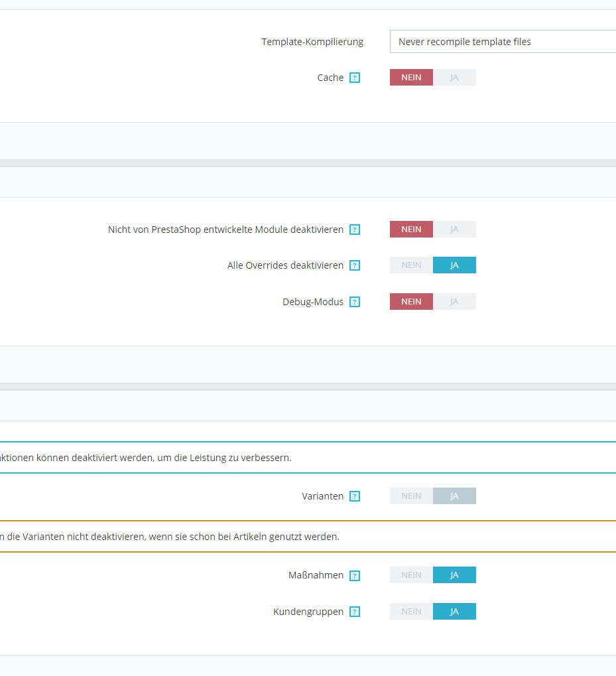Disable Maßnahmen with NEIN

tap(411, 575)
